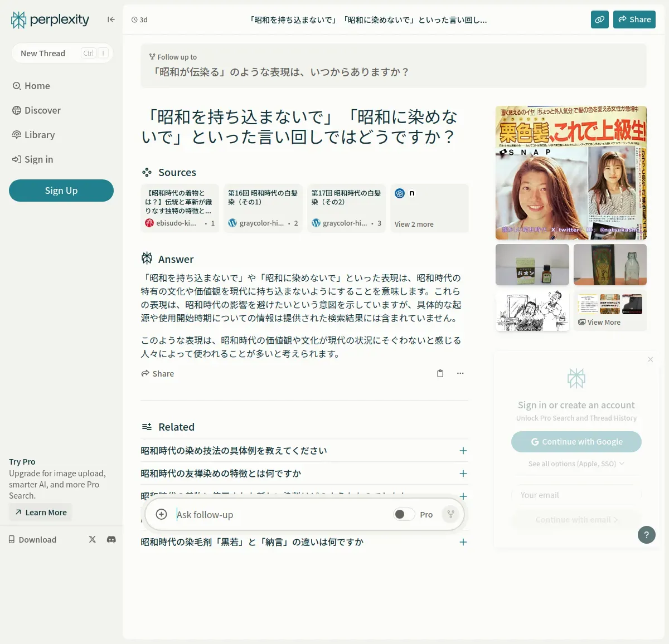Viewport: 669px width, 644px height.
Task: View 2 more sources
Action: (429, 208)
